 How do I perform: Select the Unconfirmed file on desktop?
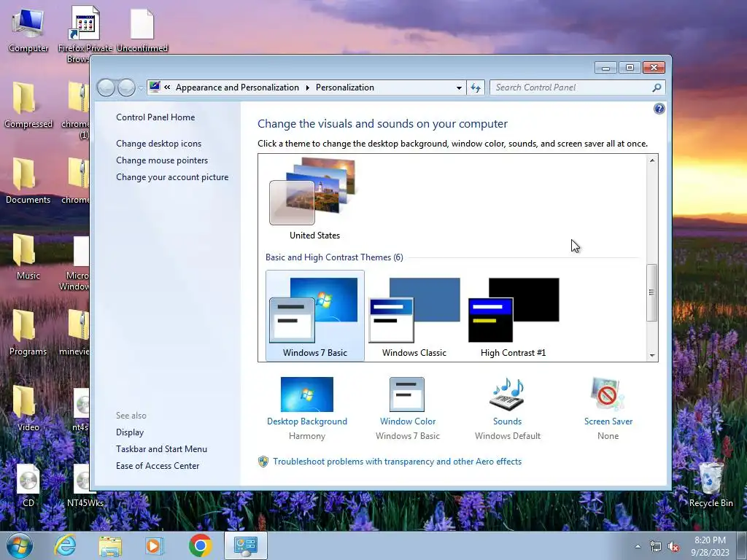tap(142, 31)
